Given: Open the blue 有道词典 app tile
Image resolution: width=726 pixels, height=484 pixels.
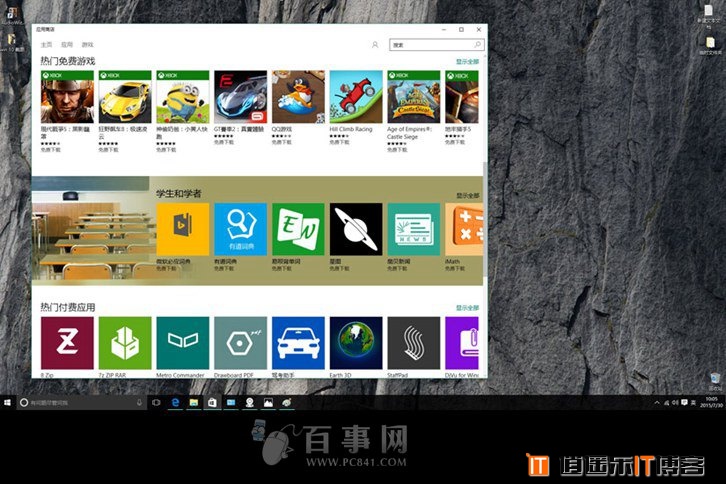Looking at the screenshot, I should tap(240, 229).
